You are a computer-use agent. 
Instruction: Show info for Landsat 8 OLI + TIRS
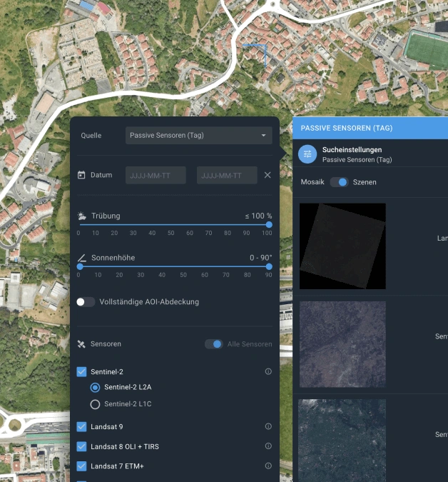[x=268, y=446]
